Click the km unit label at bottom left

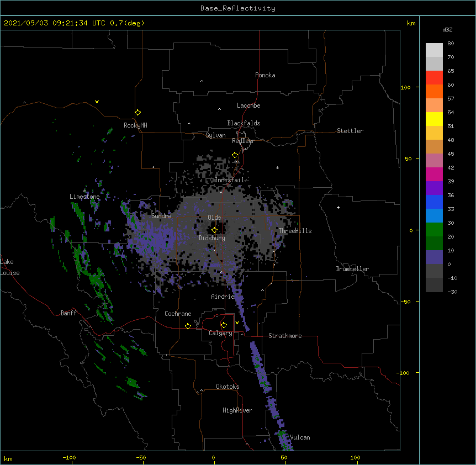point(8,458)
